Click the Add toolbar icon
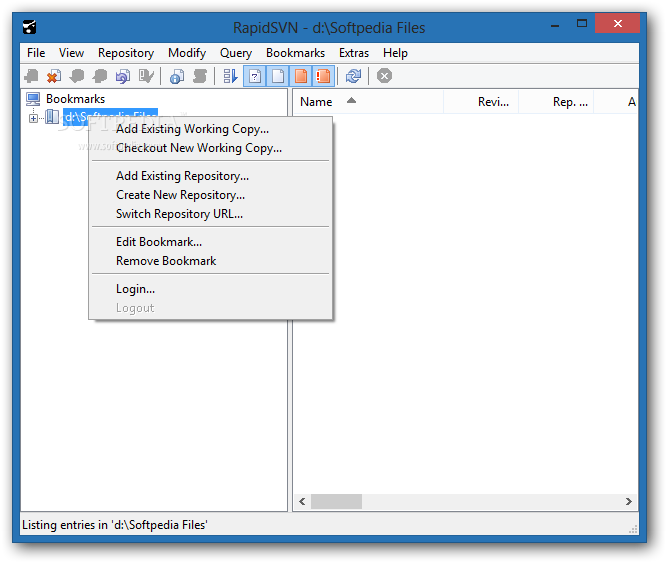This screenshot has width=667, height=563. click(x=31, y=76)
